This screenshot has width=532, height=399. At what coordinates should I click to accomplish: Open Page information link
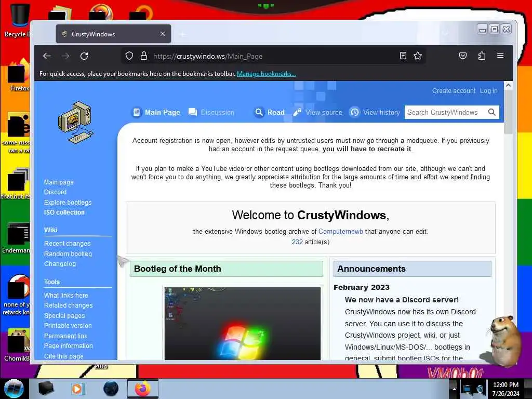(x=68, y=345)
